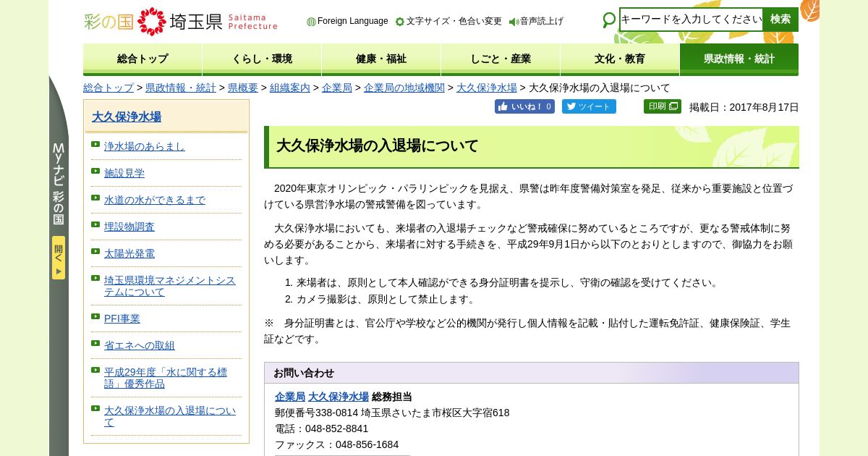Click breadcrumb link 県政情報・統計
This screenshot has width=868, height=456.
tap(181, 88)
